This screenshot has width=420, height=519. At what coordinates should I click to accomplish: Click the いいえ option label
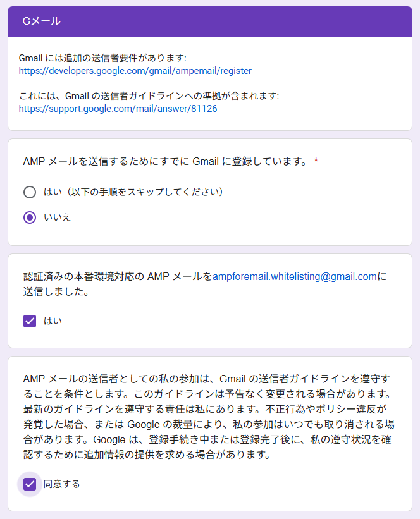(58, 217)
